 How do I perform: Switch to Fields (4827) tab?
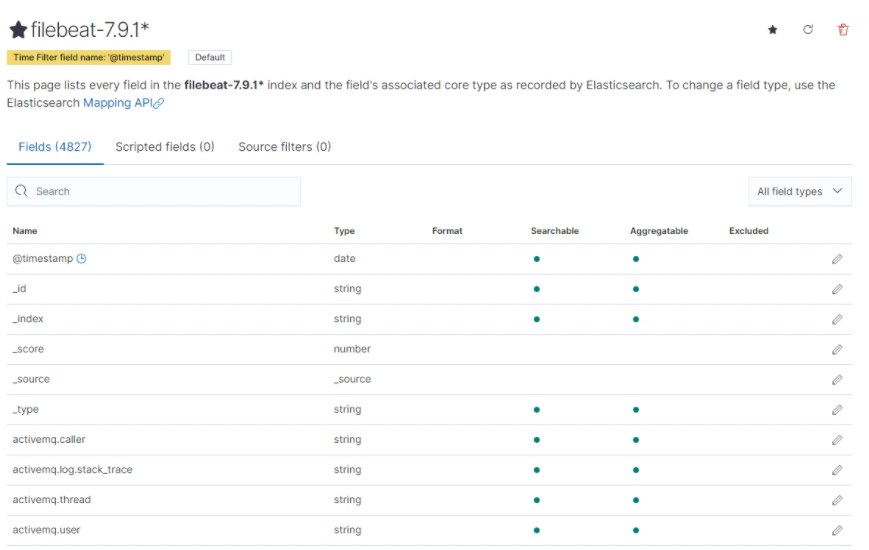click(55, 147)
